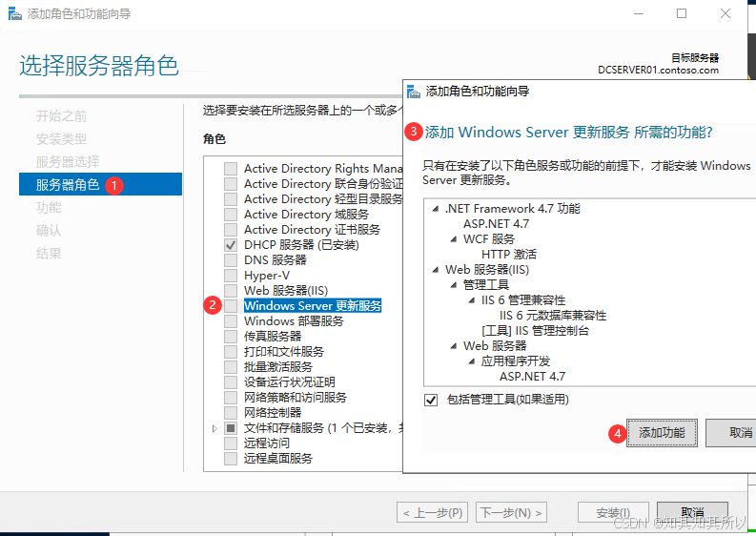Open the 确认 wizard step
Image resolution: width=756 pixels, height=536 pixels.
coord(49,231)
